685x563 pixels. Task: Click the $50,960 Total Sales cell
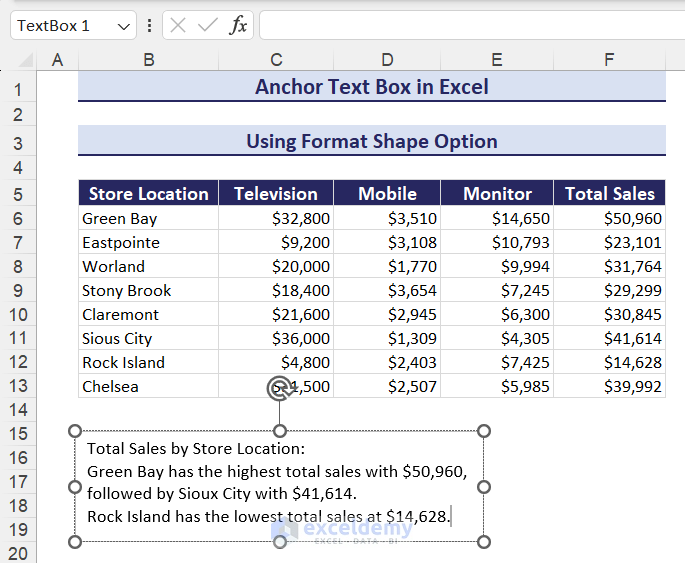point(609,218)
